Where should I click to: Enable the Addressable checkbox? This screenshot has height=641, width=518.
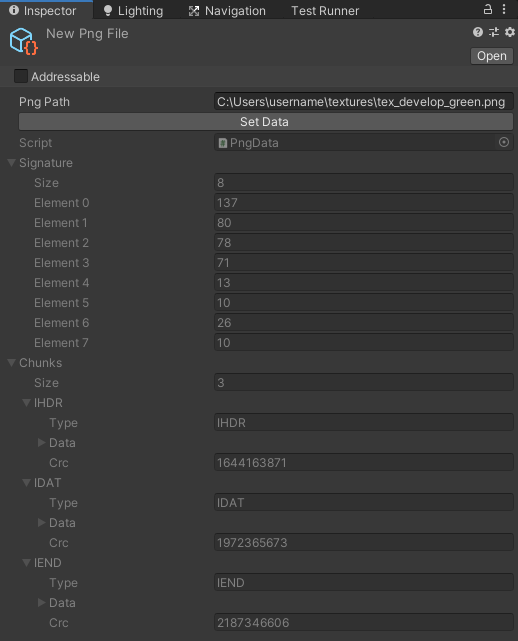coord(21,76)
